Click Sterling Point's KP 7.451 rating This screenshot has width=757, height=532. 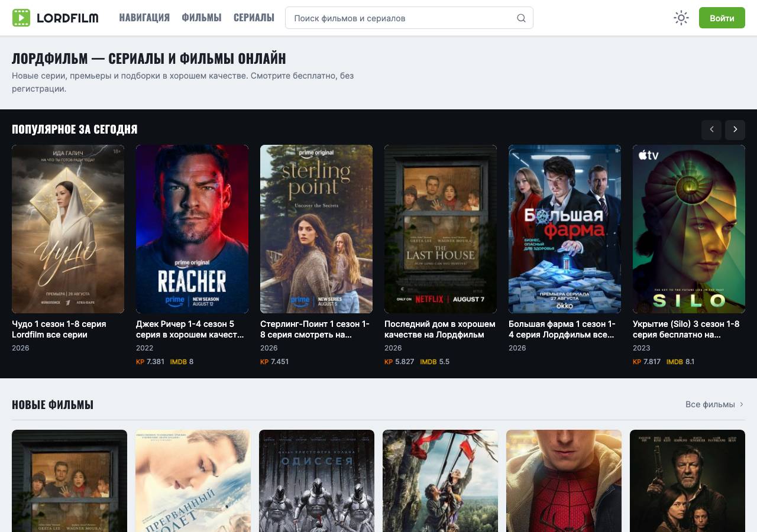(274, 362)
